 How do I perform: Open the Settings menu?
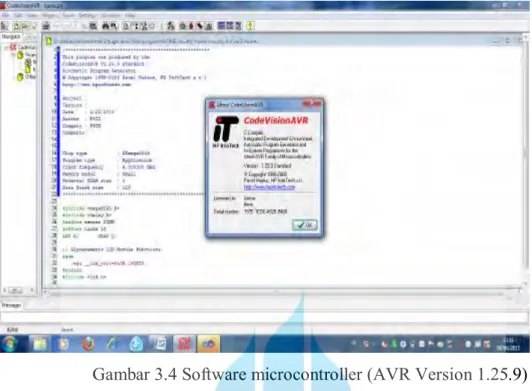[87, 16]
